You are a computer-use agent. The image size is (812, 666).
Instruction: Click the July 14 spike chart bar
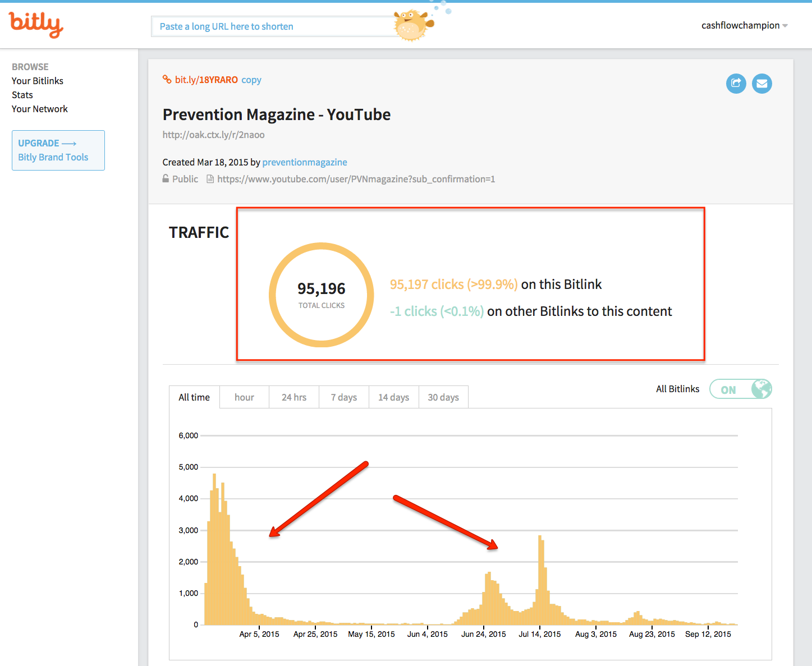(x=540, y=580)
